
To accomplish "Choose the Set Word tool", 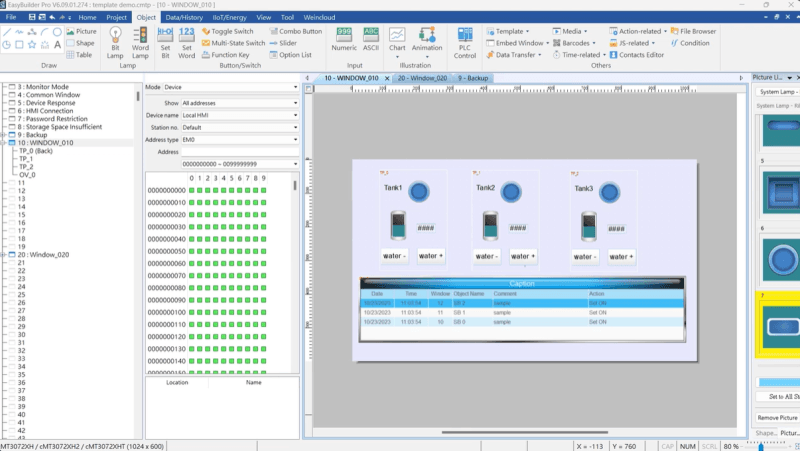I will point(186,42).
